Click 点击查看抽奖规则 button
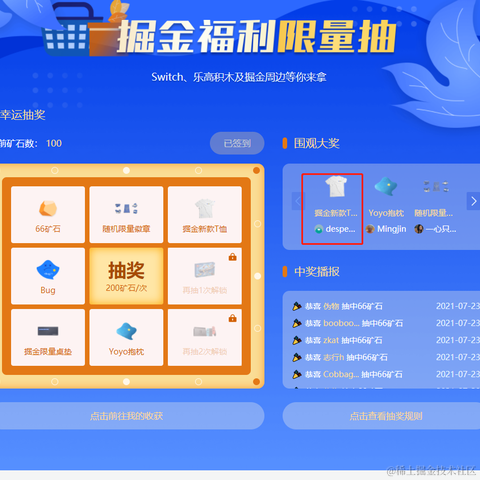 (386, 416)
